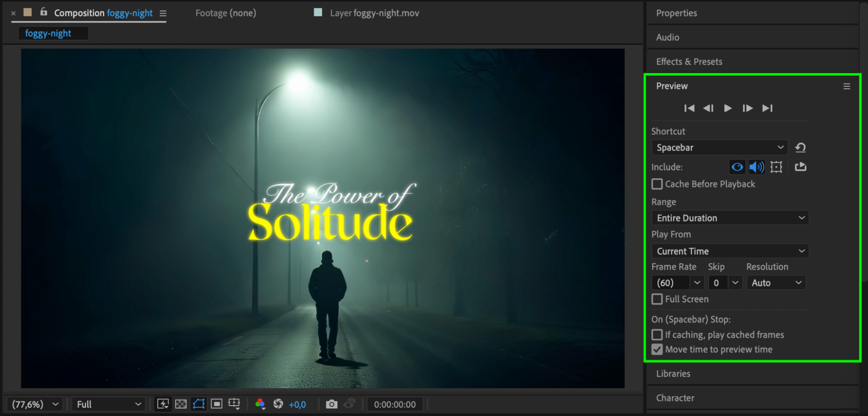Click the current time display 0:00:00:00
The width and height of the screenshot is (868, 416).
[395, 404]
